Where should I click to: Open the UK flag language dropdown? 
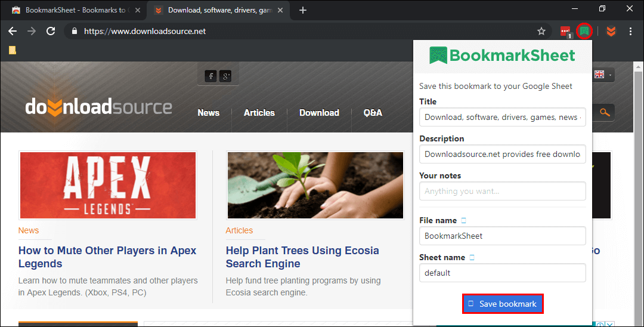coord(603,75)
